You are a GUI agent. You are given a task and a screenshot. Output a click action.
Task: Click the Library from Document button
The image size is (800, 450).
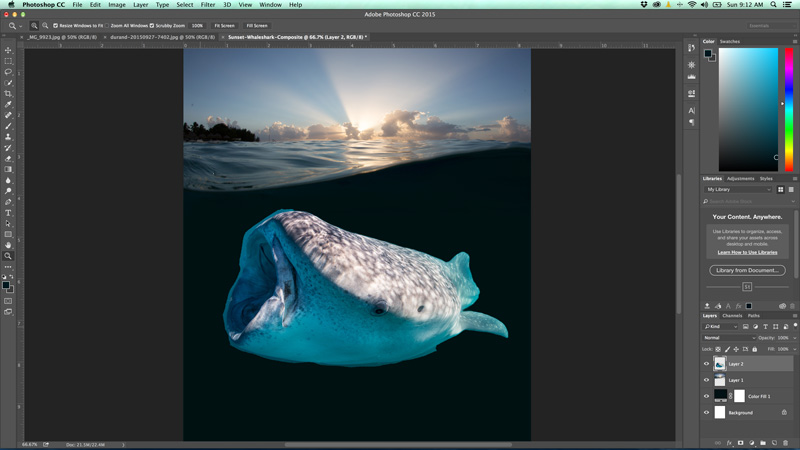pos(747,270)
